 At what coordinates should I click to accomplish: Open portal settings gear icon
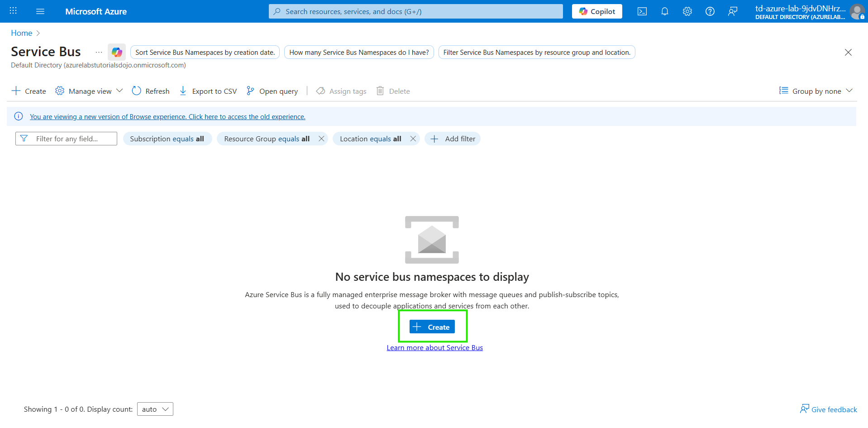[687, 11]
